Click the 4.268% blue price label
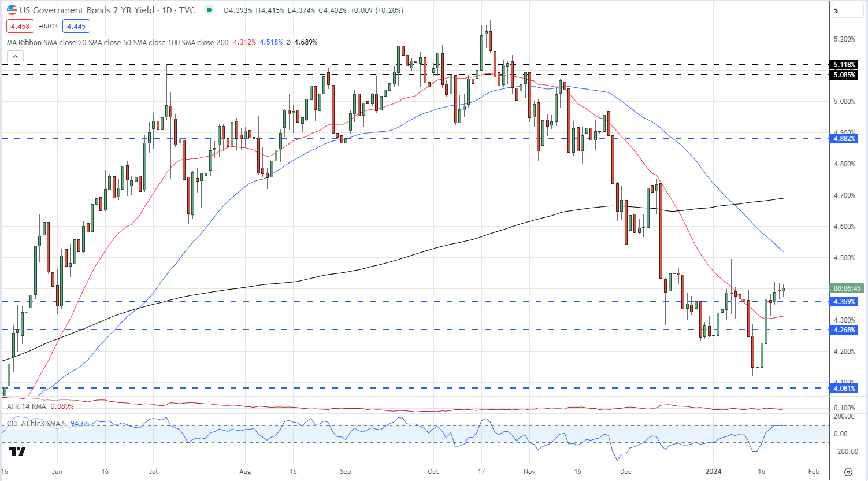The image size is (868, 481). tap(844, 330)
